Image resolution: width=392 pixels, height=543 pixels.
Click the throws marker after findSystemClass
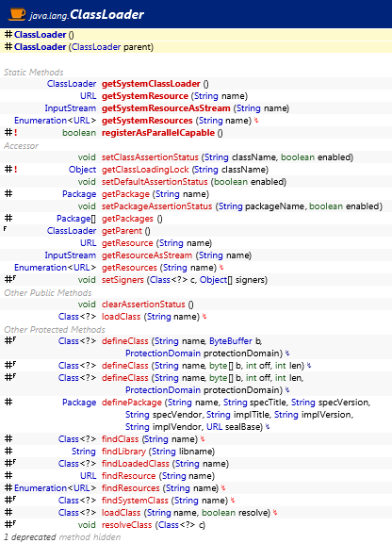233,501
